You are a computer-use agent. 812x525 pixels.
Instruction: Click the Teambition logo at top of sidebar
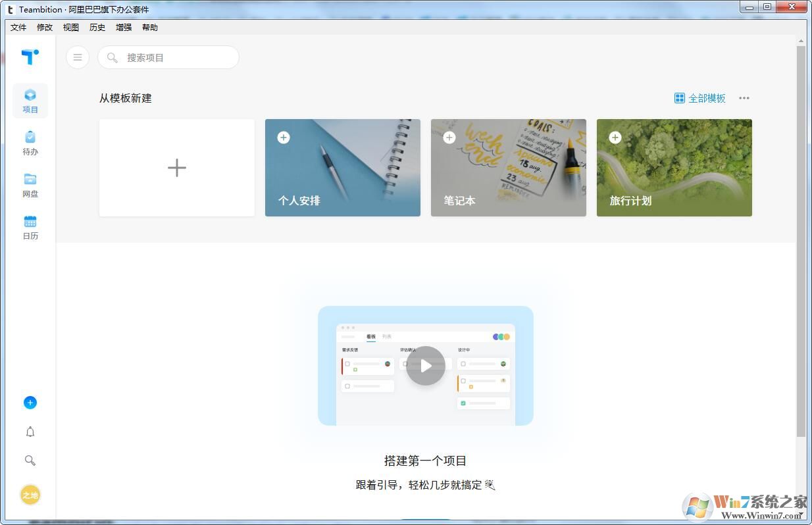tap(30, 57)
